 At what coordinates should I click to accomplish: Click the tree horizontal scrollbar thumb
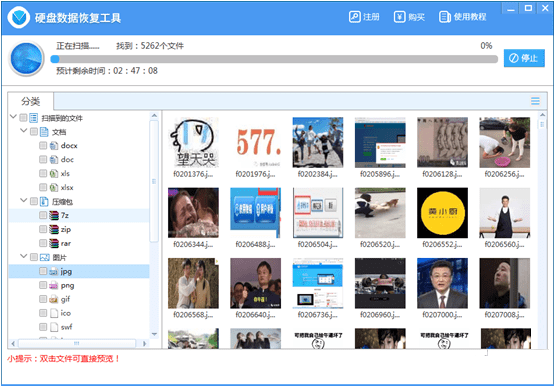coord(77,343)
